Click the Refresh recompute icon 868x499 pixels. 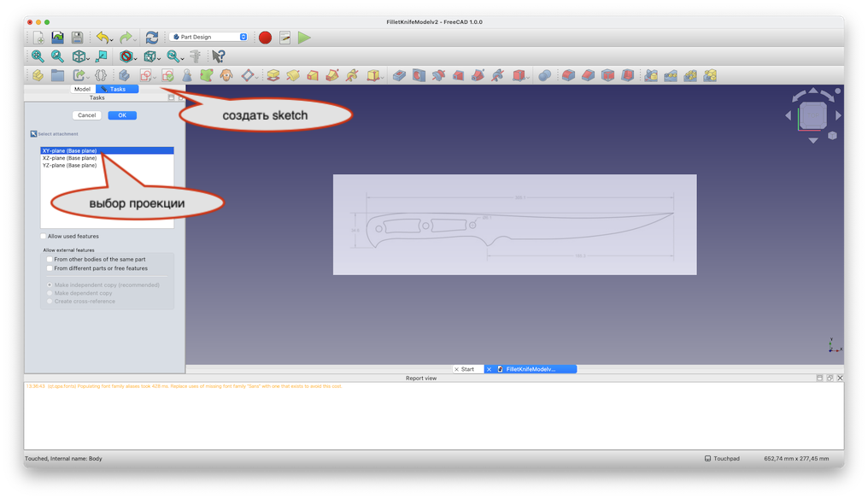[152, 38]
